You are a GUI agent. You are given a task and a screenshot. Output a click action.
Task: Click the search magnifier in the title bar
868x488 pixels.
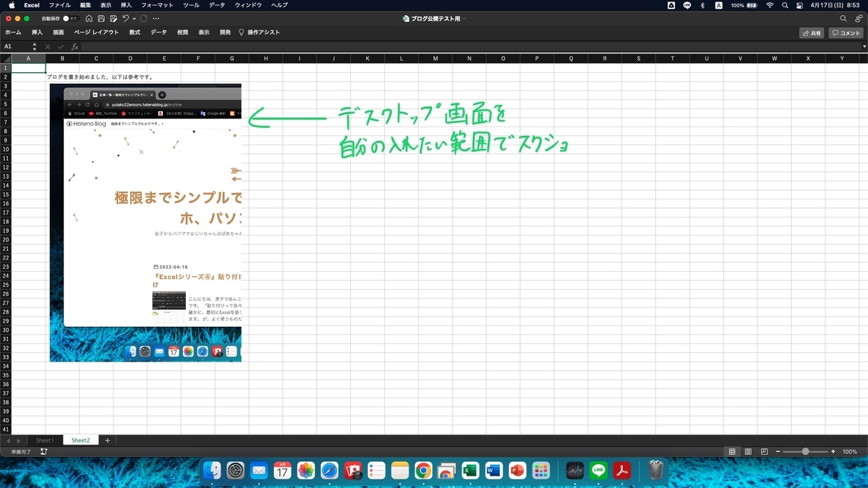pyautogui.click(x=843, y=19)
